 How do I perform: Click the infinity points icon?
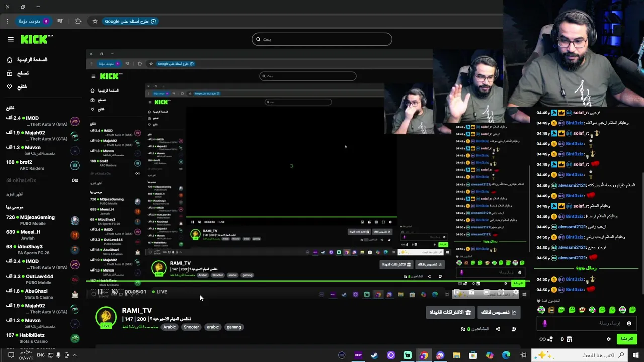coord(543,339)
